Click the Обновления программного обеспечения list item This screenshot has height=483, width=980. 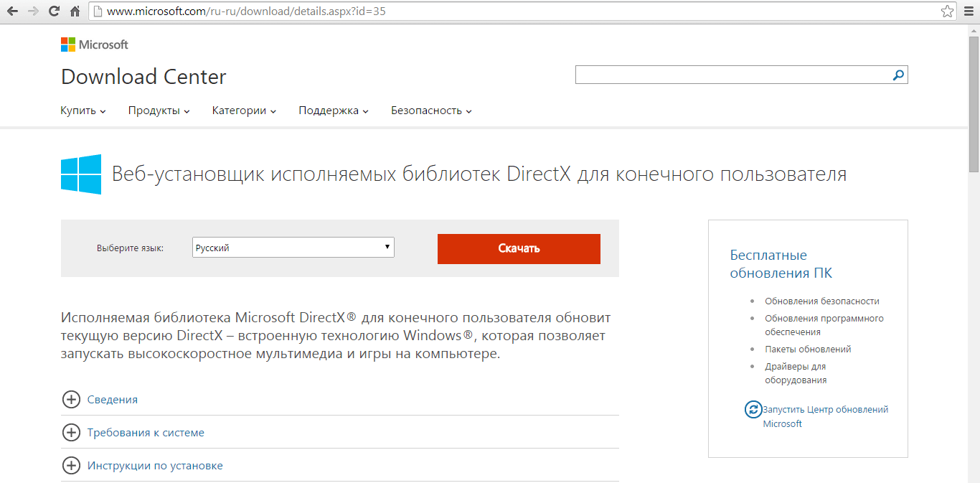(824, 325)
